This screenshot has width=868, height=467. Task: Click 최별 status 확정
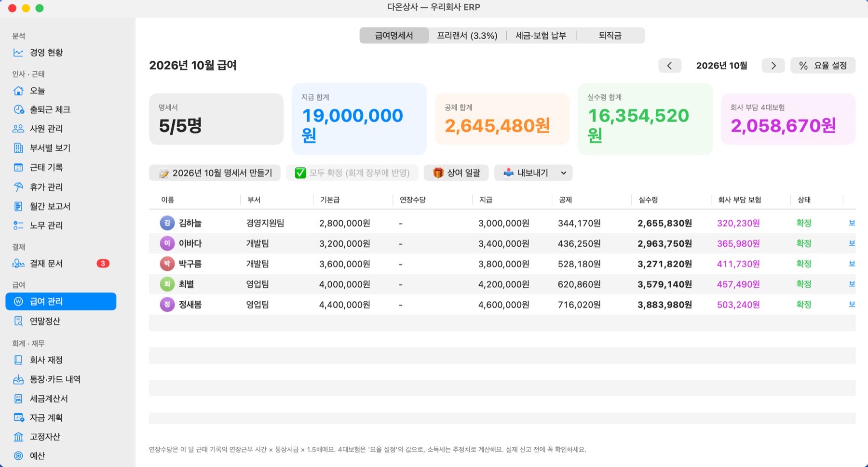(x=804, y=284)
